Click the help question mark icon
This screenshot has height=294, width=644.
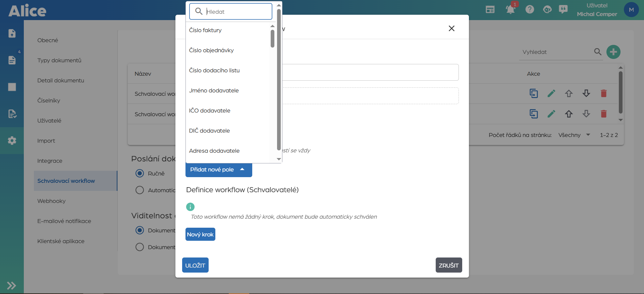(530, 9)
